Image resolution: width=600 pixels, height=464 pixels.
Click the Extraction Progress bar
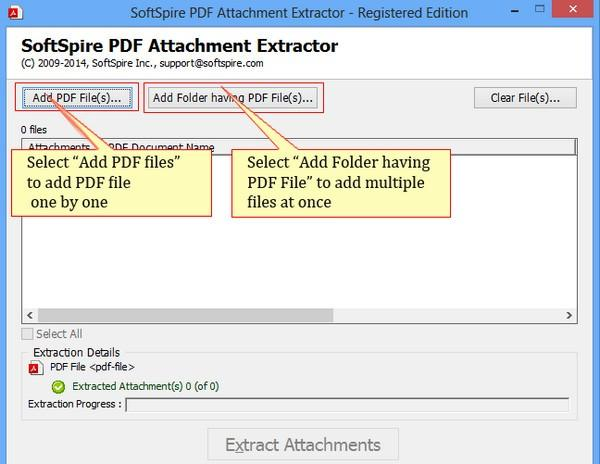point(347,405)
